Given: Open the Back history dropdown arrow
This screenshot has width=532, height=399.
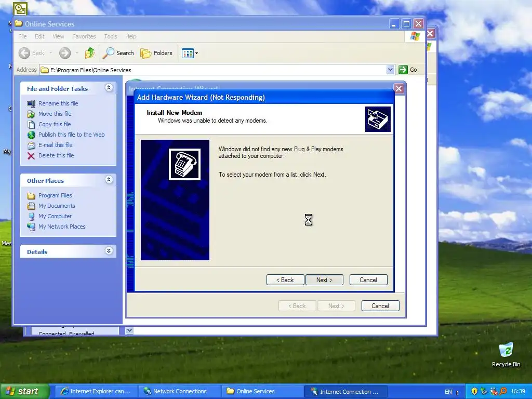Looking at the screenshot, I should click(x=51, y=53).
